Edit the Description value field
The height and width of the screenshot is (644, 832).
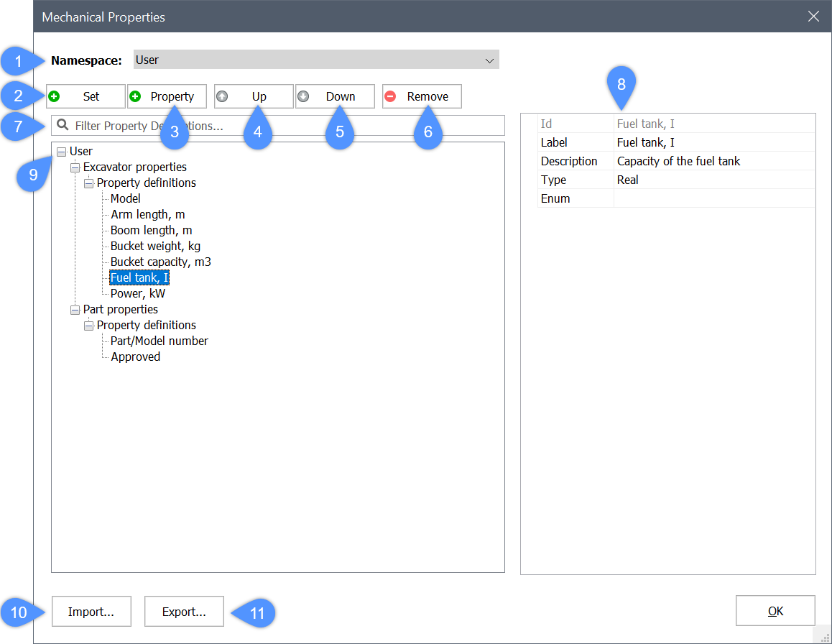tap(713, 162)
